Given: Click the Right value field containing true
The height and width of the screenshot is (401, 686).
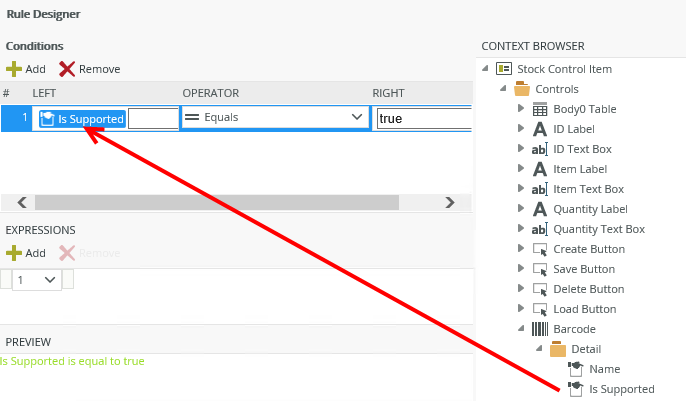Looking at the screenshot, I should point(422,118).
